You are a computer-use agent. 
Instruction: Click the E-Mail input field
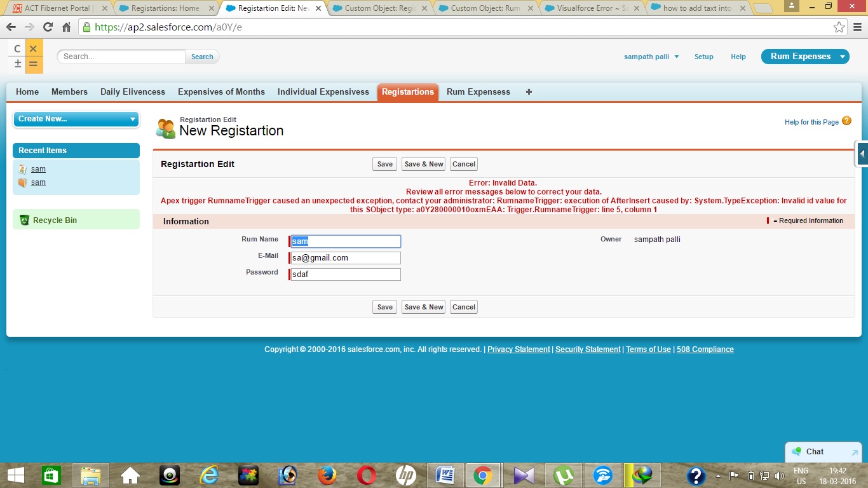pyautogui.click(x=346, y=258)
